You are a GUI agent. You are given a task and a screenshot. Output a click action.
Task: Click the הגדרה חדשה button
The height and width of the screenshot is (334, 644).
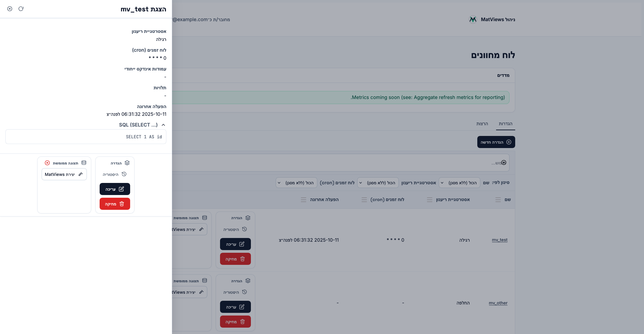[x=496, y=142]
